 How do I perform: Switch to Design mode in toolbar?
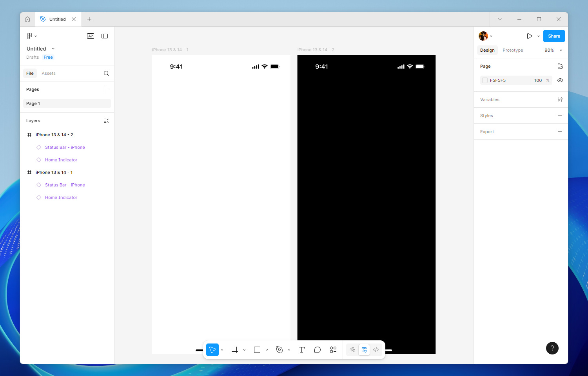[364, 350]
